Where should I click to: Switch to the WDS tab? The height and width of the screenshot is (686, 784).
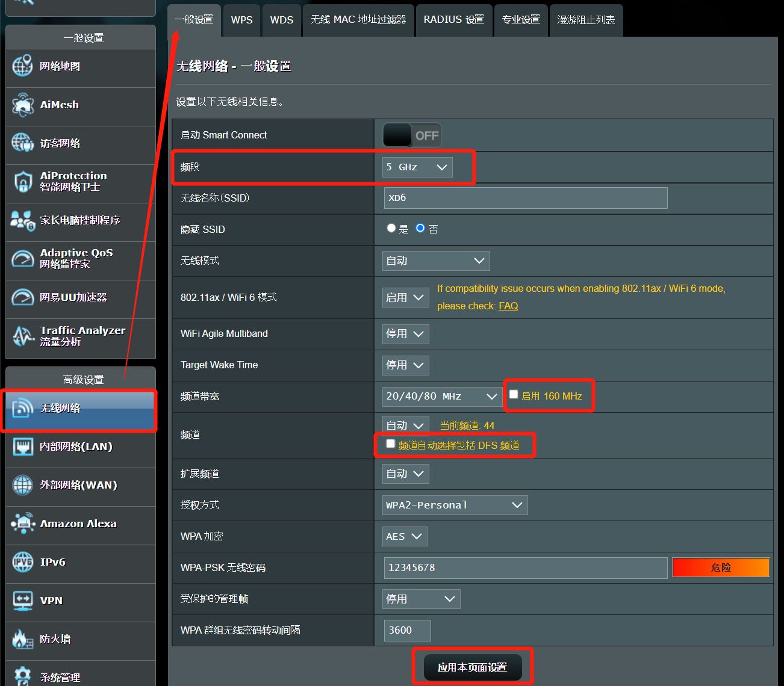[282, 20]
